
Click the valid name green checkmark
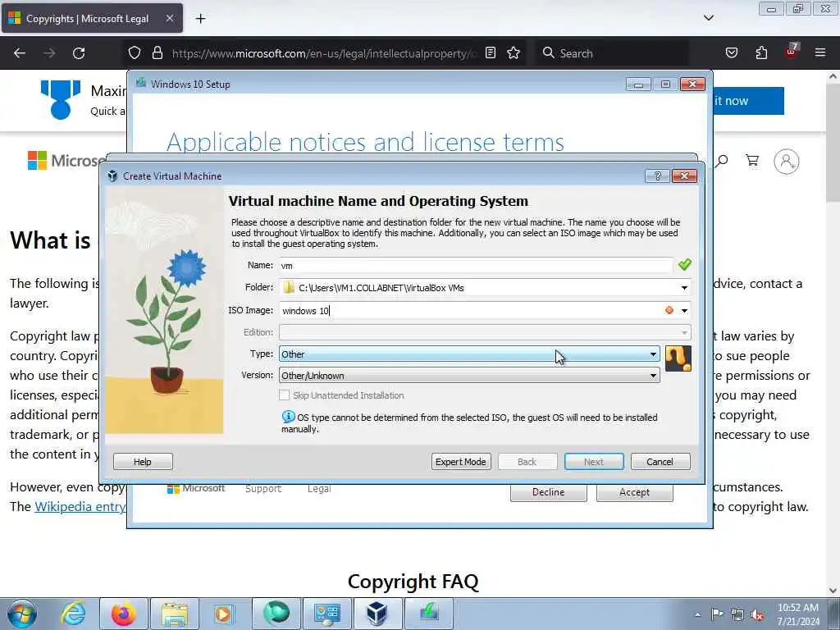coord(685,265)
